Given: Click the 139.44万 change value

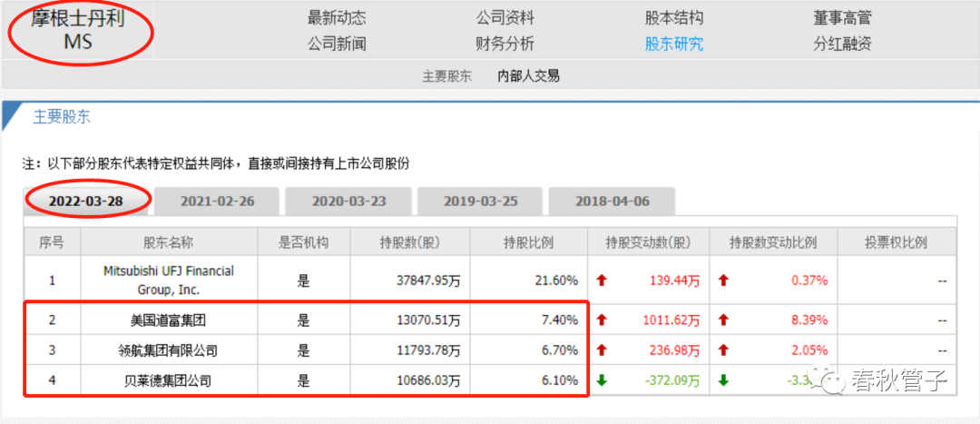Looking at the screenshot, I should point(673,281).
